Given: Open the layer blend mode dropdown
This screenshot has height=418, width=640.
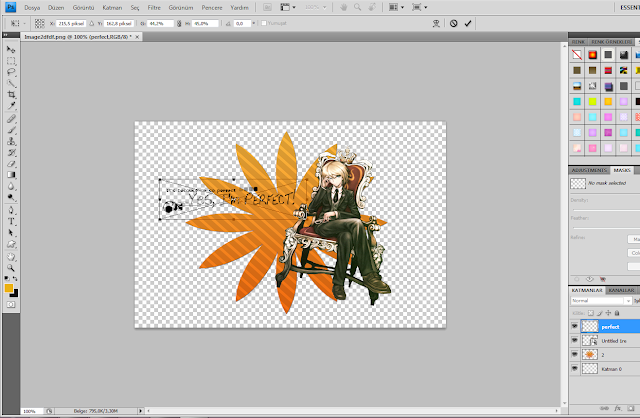Looking at the screenshot, I should [x=601, y=300].
